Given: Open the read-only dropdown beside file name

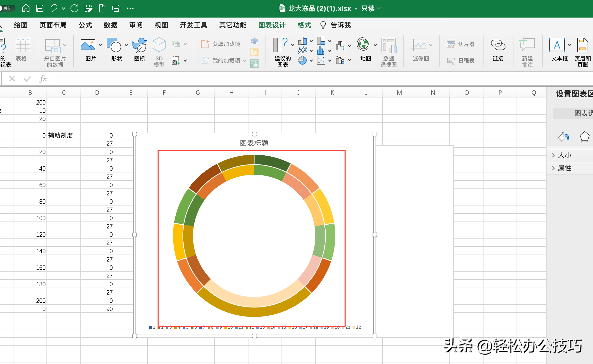Looking at the screenshot, I should coord(379,8).
